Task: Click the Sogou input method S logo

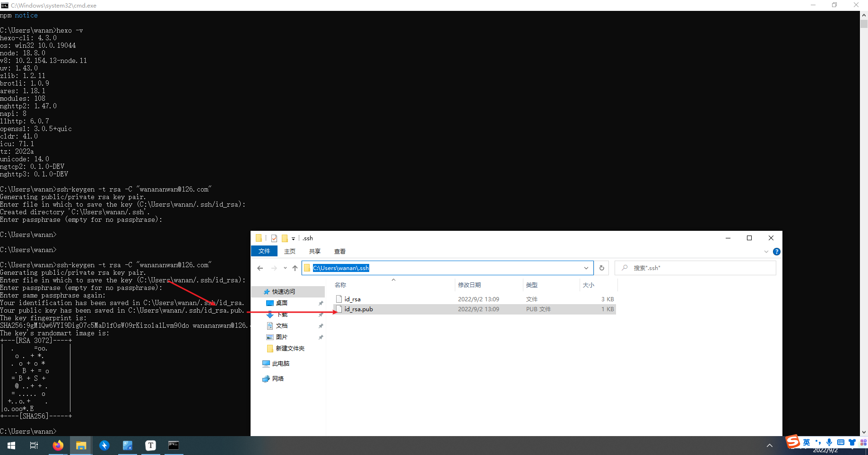Action: pyautogui.click(x=792, y=442)
